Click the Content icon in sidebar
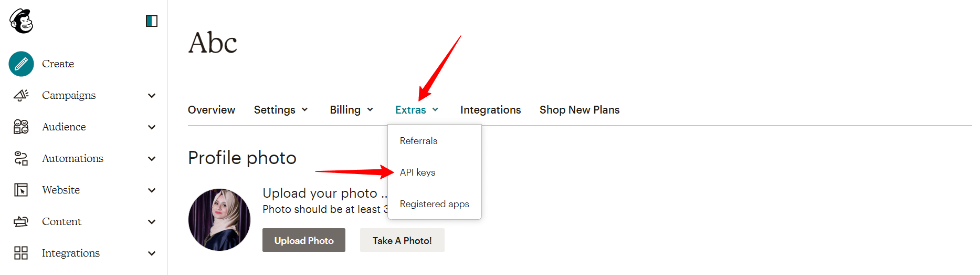980x275 pixels. pyautogui.click(x=21, y=221)
